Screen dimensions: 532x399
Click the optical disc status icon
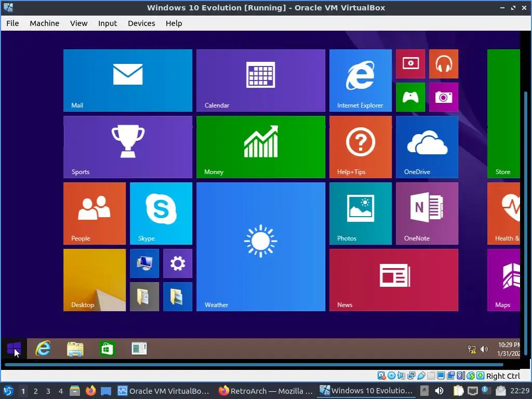(391, 376)
